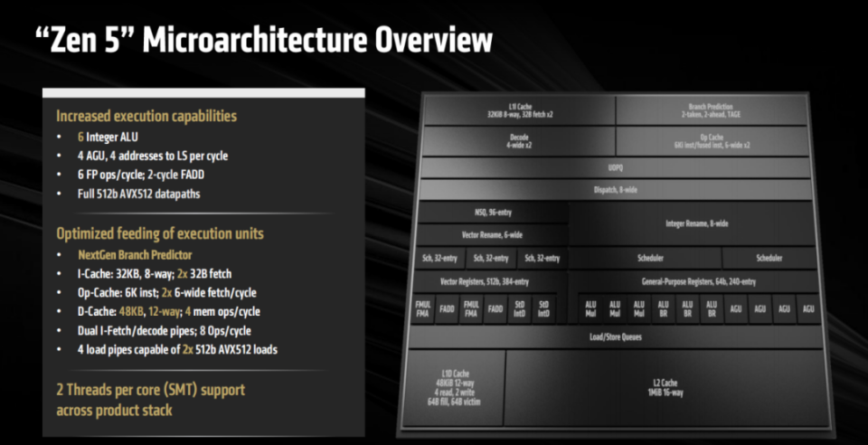Select the L2 Cache 1MiB block
Image resolution: width=868 pixels, height=445 pixels.
665,388
